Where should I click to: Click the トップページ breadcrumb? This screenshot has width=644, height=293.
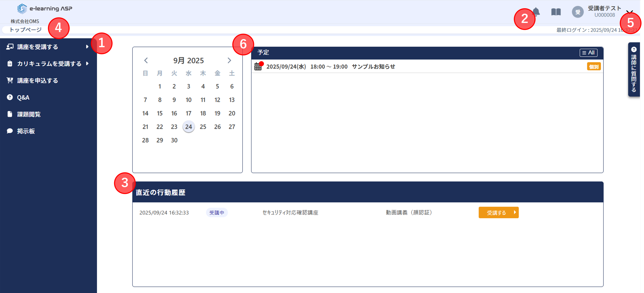[26, 30]
